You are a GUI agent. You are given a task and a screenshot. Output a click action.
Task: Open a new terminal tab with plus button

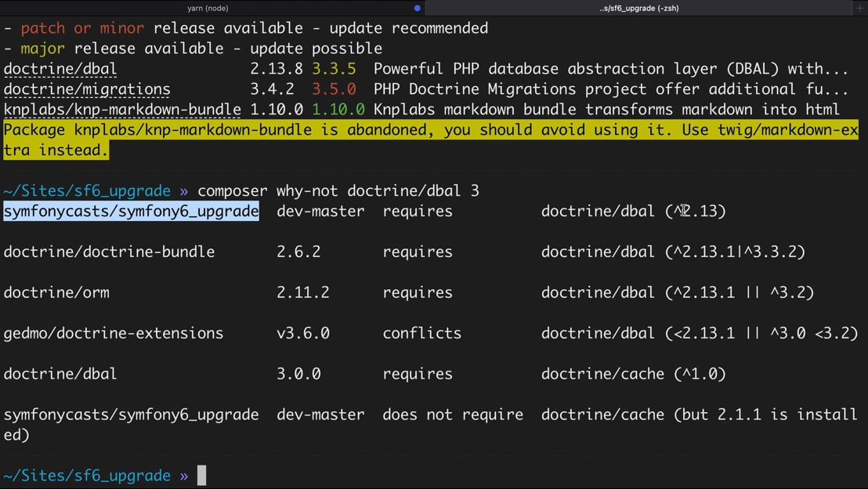point(859,8)
